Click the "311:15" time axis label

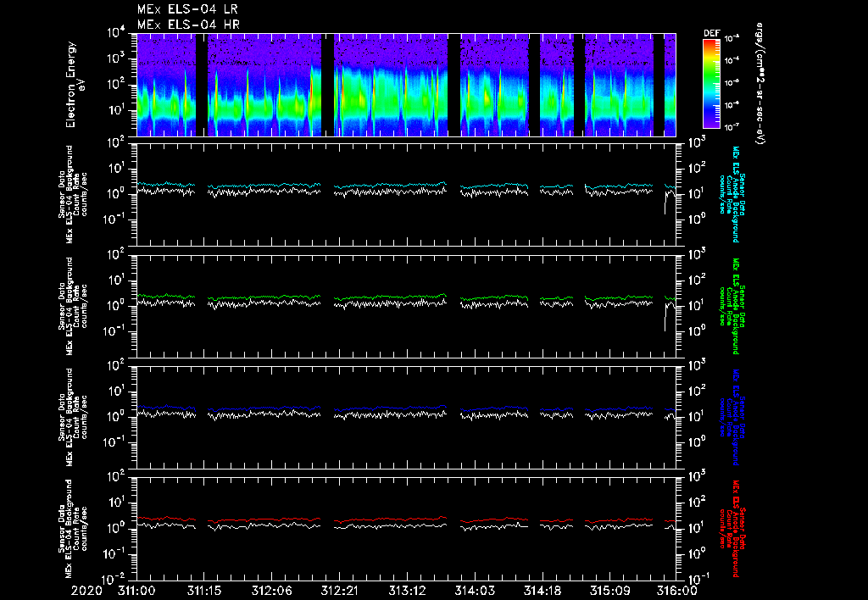point(204,591)
